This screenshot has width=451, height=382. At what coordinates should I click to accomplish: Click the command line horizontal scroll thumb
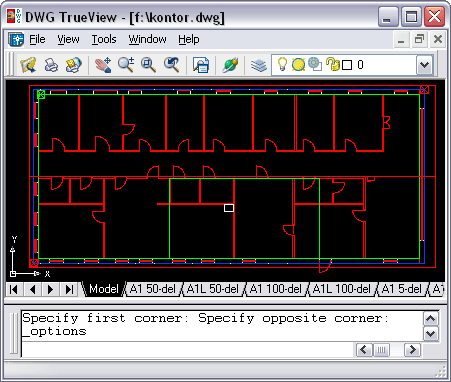(382, 350)
